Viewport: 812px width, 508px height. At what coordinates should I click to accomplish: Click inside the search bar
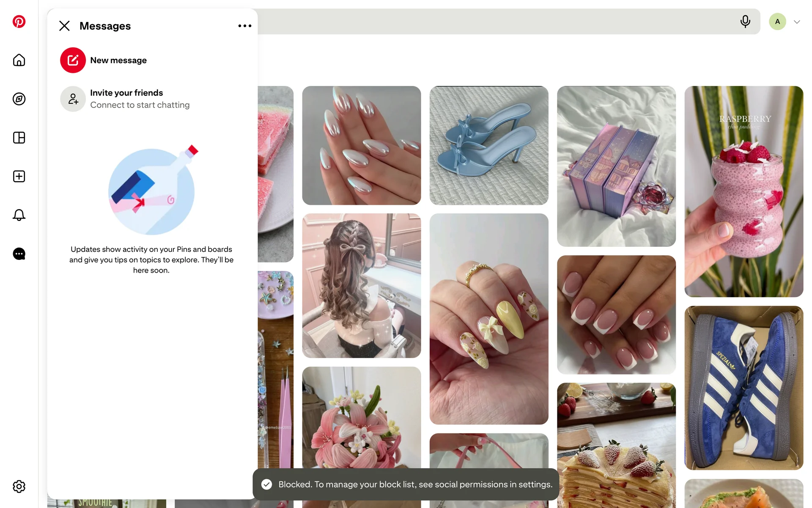click(486, 22)
